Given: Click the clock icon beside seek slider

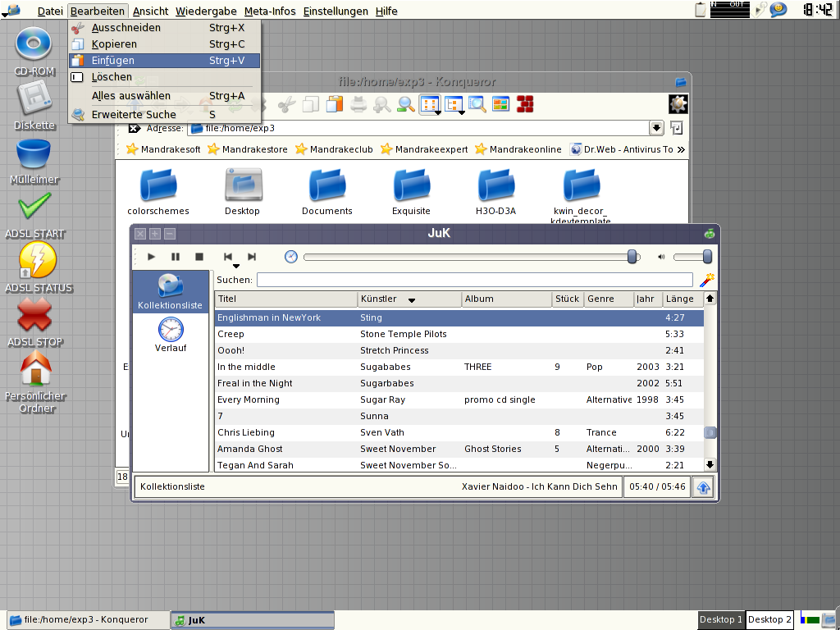Looking at the screenshot, I should 291,257.
